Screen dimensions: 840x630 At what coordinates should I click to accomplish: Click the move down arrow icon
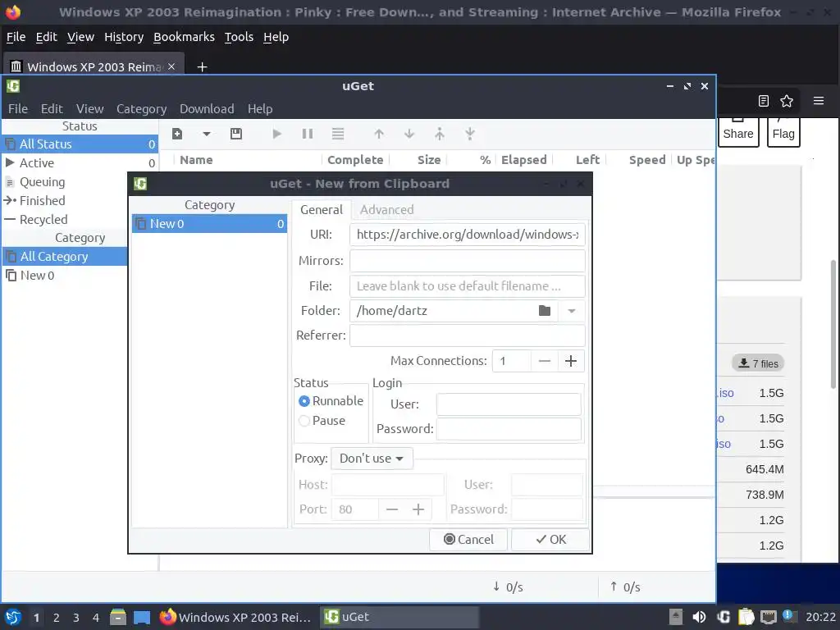(x=409, y=134)
